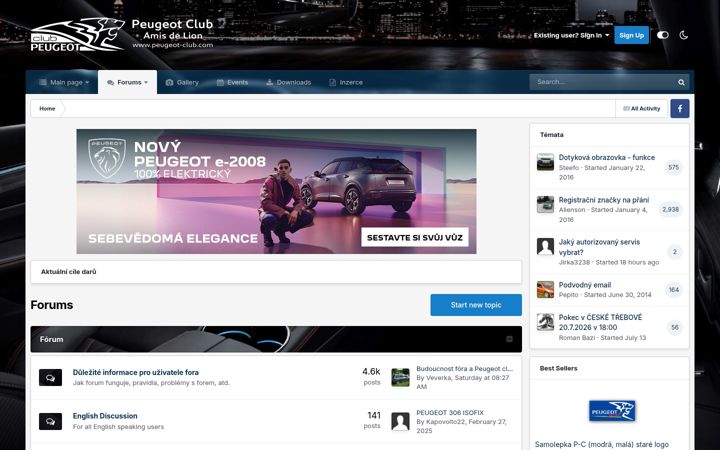This screenshot has width=720, height=450.
Task: Click Steefo's avatar in Témata
Action: 546,162
